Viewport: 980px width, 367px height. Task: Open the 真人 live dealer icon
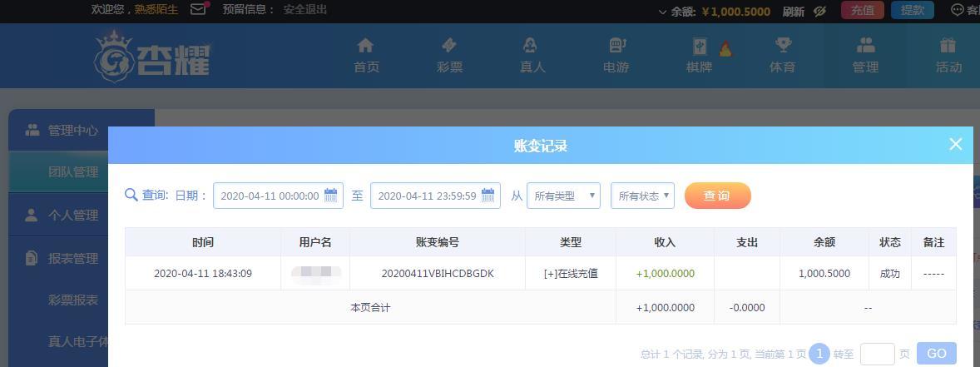click(532, 46)
